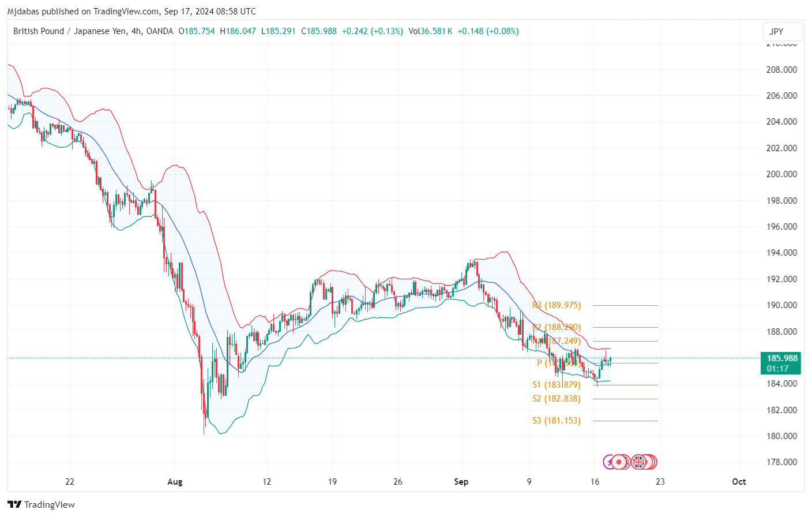The width and height of the screenshot is (812, 517).
Task: Click the purple lightning event icon
Action: (608, 462)
